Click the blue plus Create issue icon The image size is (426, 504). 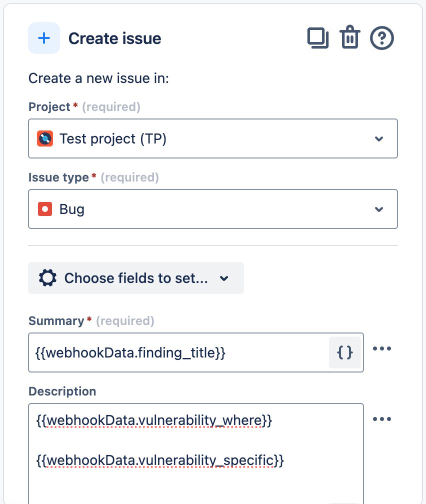click(x=44, y=38)
